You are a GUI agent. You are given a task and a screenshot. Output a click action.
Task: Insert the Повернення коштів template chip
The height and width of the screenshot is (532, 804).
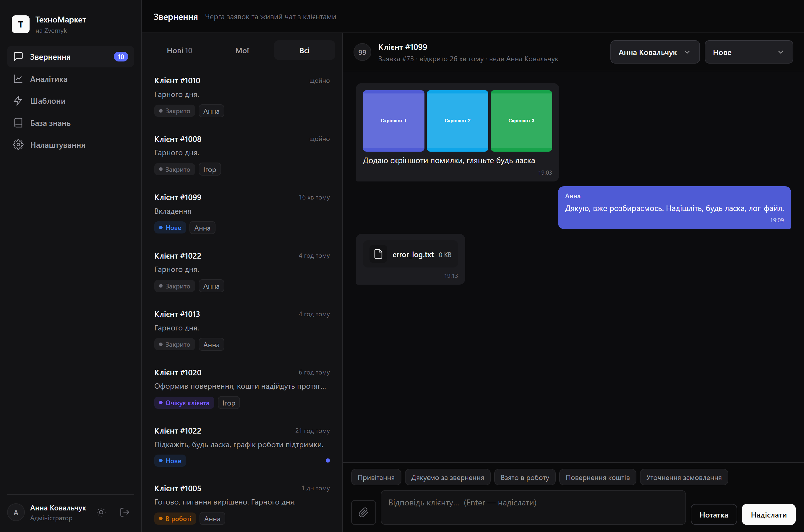597,477
